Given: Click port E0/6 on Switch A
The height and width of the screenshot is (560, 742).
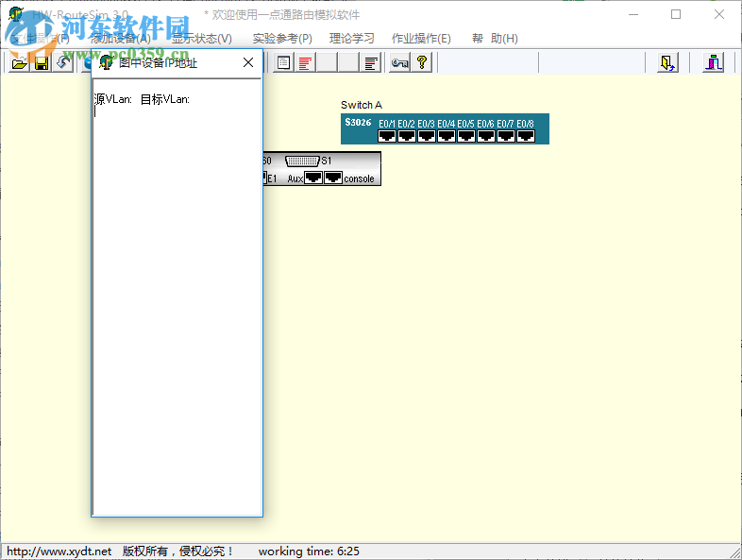Looking at the screenshot, I should pyautogui.click(x=486, y=136).
